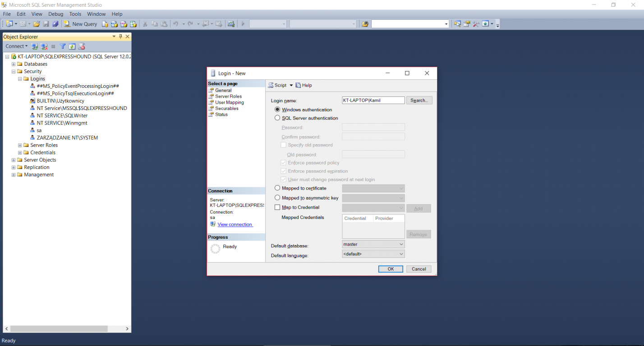Collapse the KT-LAPTOP\SQLEXPRESSHOUND server node
Image resolution: width=644 pixels, height=346 pixels.
(7, 57)
